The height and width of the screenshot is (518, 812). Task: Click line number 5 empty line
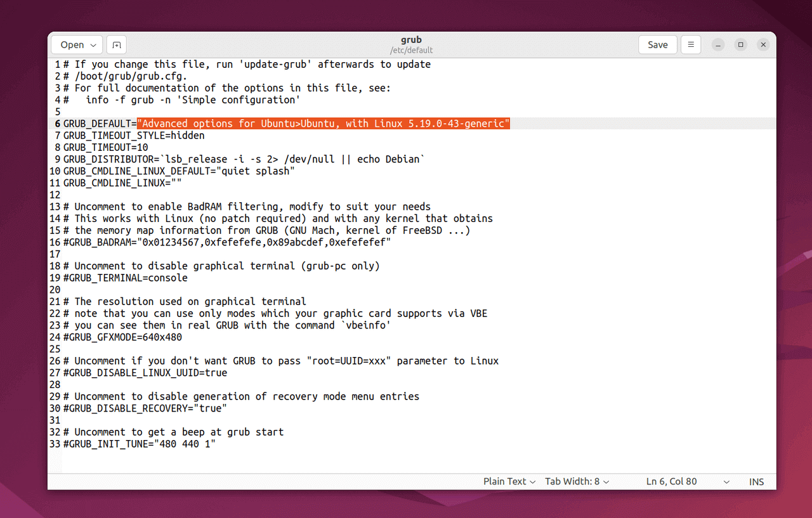(58, 112)
